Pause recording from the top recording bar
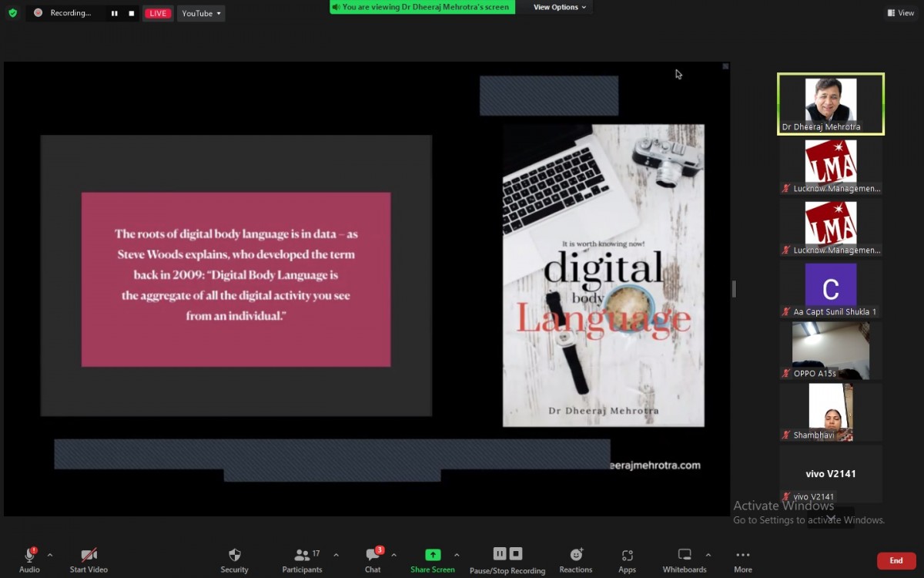The width and height of the screenshot is (924, 578). (115, 13)
